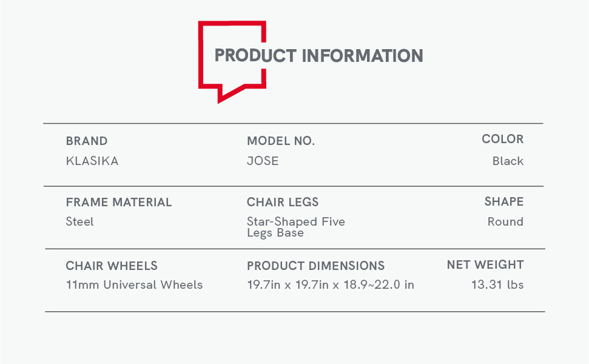Click the Black color value
The width and height of the screenshot is (589, 364).
click(x=508, y=161)
